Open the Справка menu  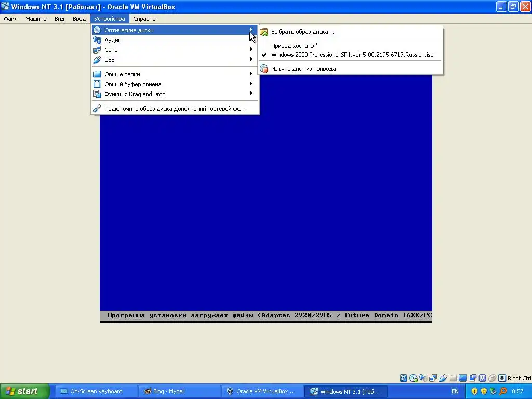[144, 19]
